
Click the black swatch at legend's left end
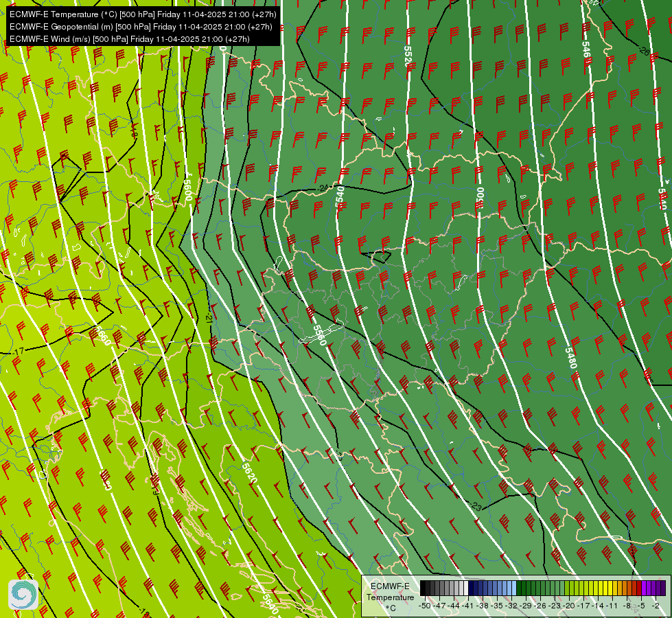pyautogui.click(x=423, y=588)
